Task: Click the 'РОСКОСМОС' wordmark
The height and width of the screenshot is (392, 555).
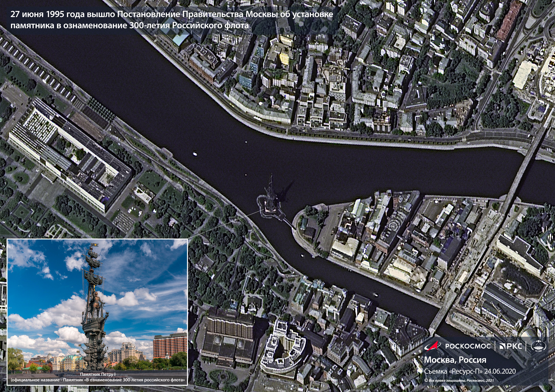Action: 468,346
